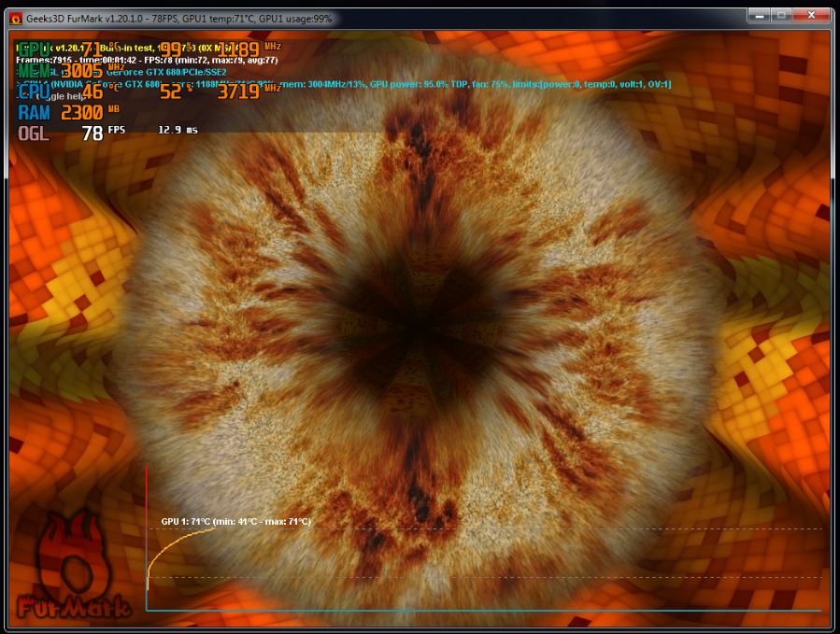Click the GPU clock value "1189" MHz
840x634 pixels.
pyautogui.click(x=238, y=49)
